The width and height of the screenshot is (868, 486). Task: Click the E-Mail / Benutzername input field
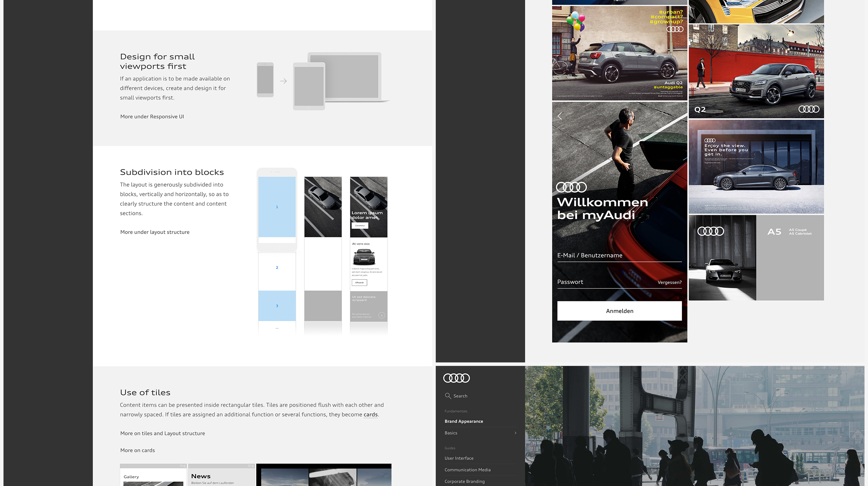point(619,255)
